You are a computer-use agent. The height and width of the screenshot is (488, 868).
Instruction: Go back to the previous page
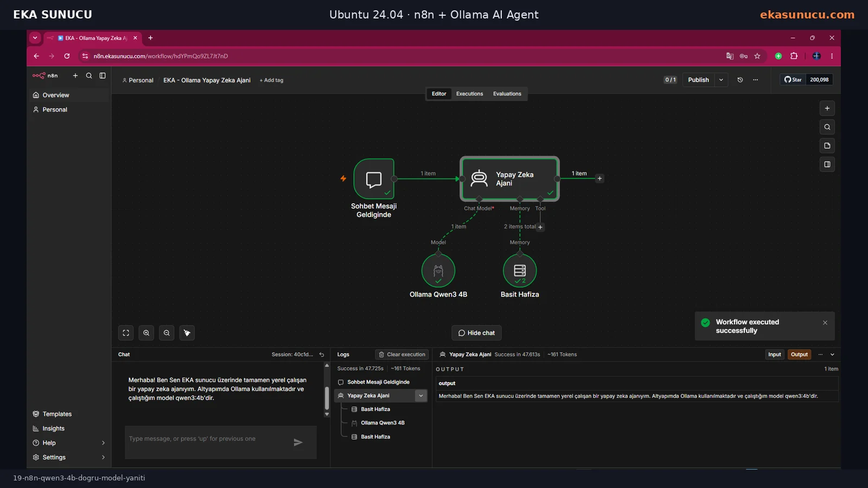tap(36, 56)
